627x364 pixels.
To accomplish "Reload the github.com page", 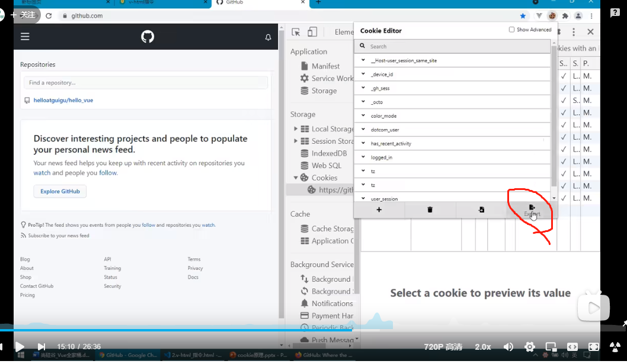I will pos(49,15).
